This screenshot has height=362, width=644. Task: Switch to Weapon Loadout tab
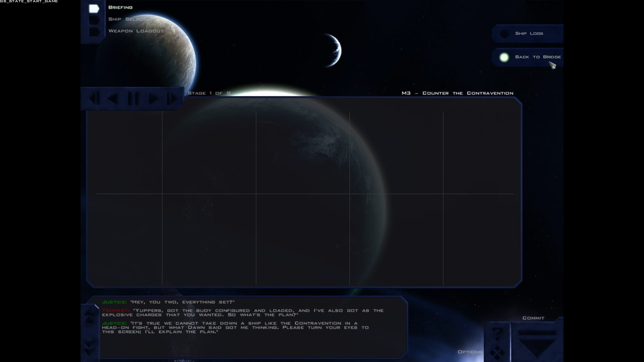coord(136,31)
